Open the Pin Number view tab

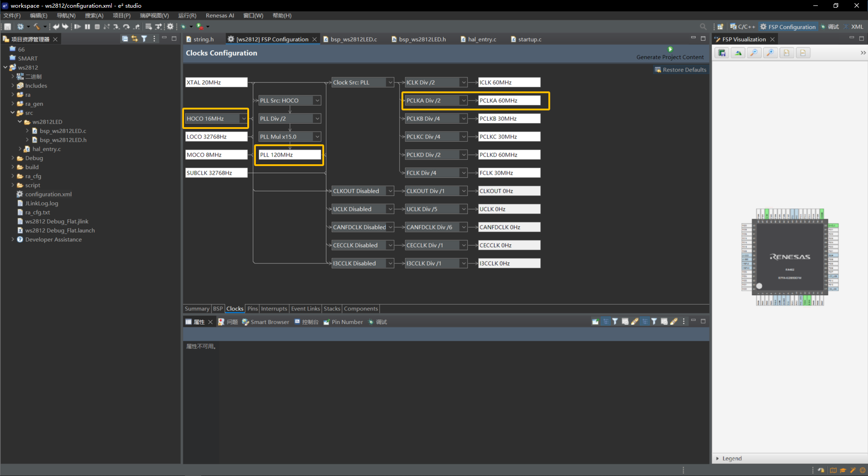343,322
